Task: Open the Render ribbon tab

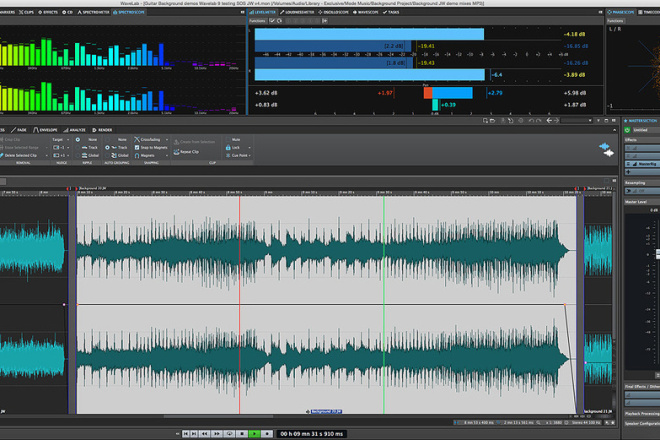Action: tap(102, 130)
